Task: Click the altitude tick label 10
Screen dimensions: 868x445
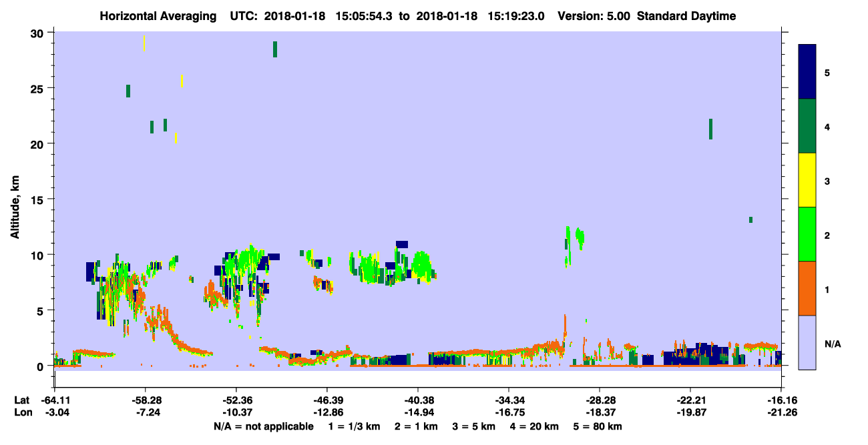Action: pos(38,255)
